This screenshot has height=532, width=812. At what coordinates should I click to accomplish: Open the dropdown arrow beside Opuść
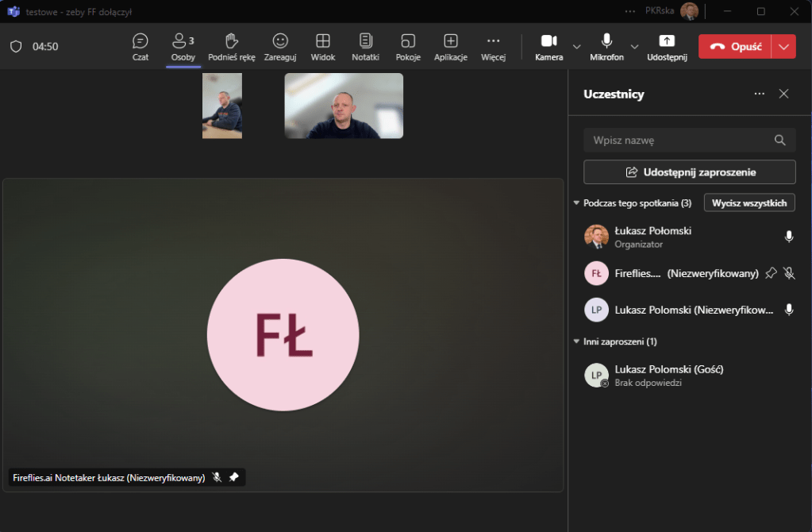click(x=784, y=46)
